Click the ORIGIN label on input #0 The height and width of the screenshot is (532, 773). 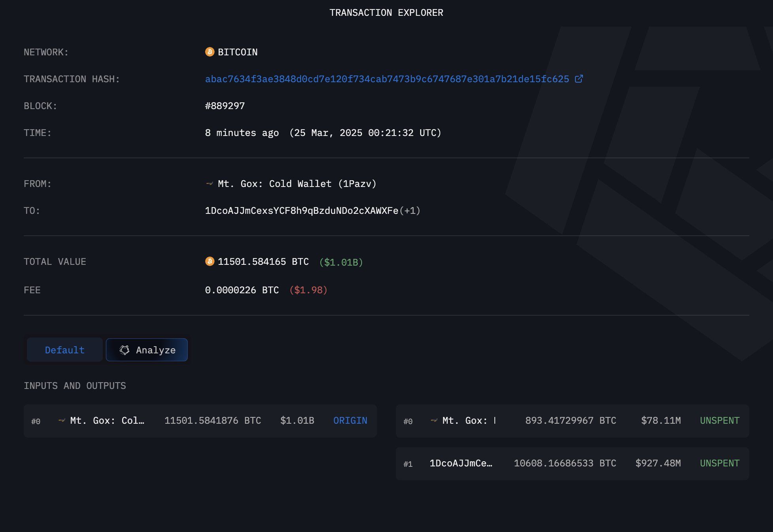[x=350, y=421]
